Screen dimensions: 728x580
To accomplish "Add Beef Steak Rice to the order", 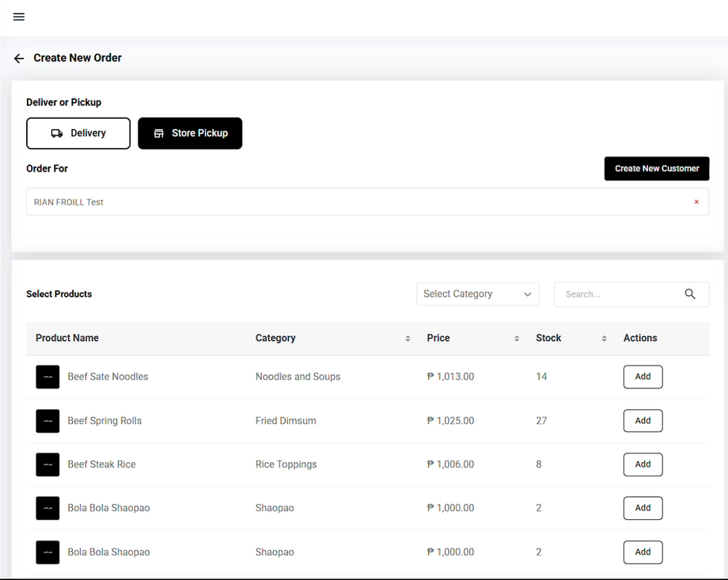I will [x=643, y=464].
